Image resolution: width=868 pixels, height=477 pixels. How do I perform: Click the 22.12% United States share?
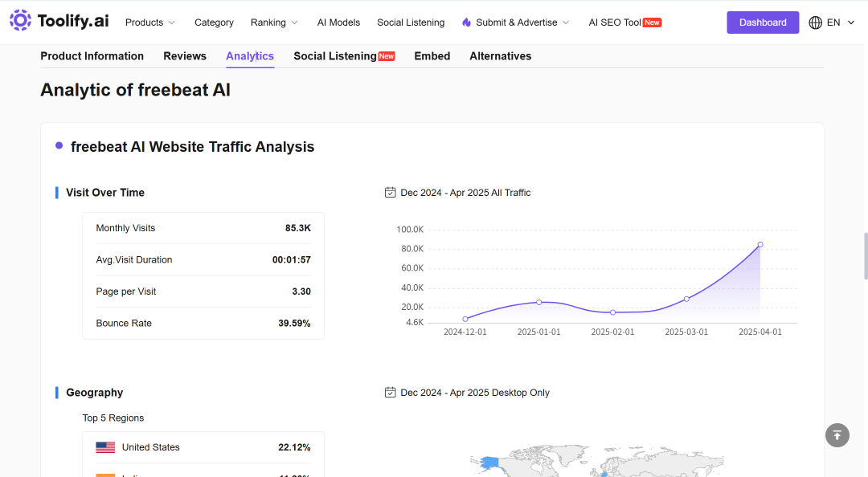pyautogui.click(x=294, y=447)
